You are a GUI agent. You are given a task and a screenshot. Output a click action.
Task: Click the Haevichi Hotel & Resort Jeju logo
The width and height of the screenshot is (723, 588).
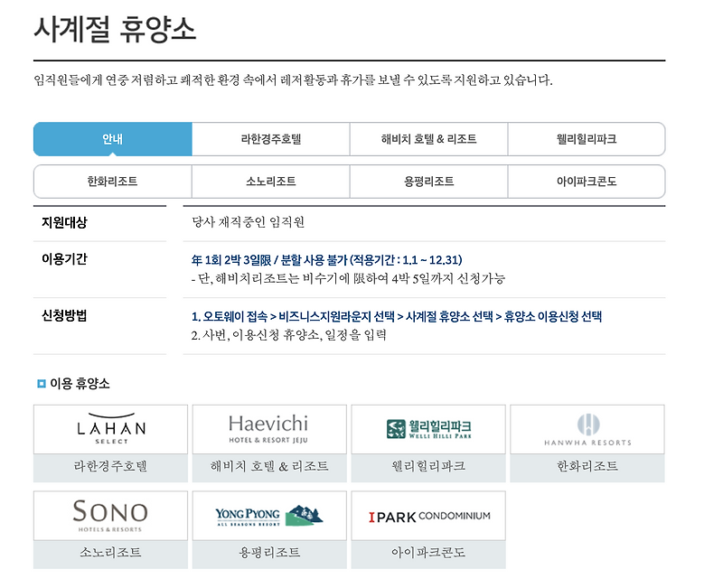point(268,429)
